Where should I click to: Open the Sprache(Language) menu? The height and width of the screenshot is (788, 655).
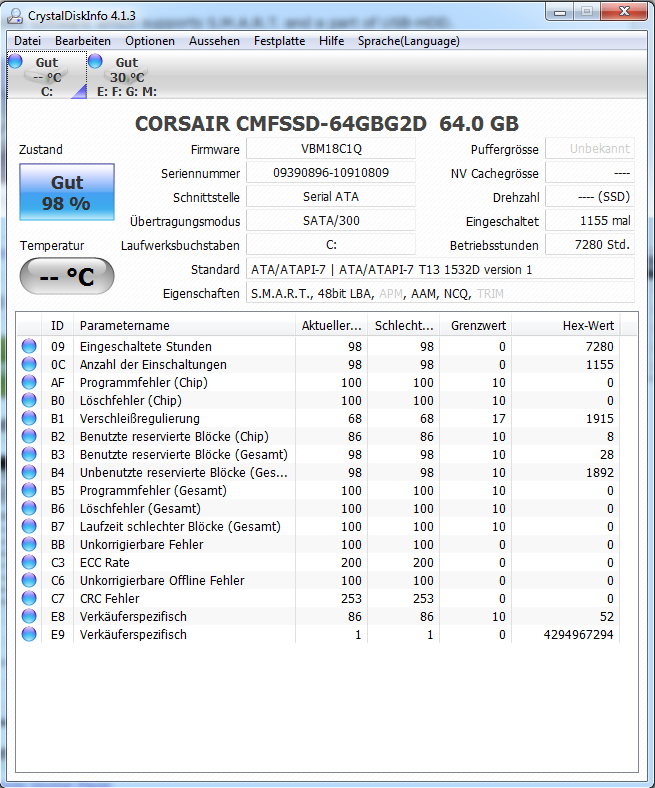click(x=409, y=41)
